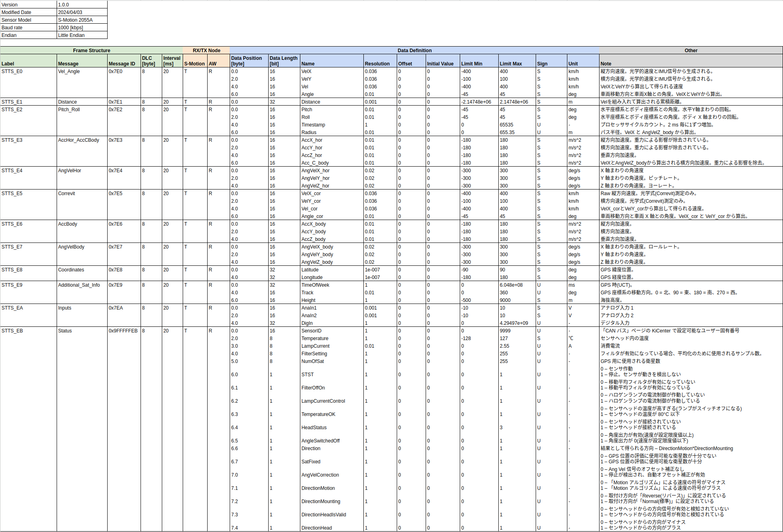The image size is (783, 532).
Task: Select the 0x7E0 message ID cell
Action: click(x=124, y=71)
